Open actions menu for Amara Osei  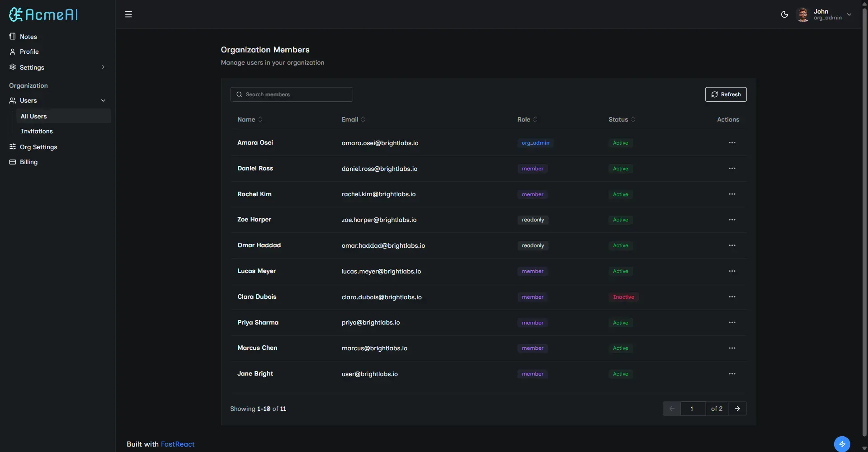[732, 143]
